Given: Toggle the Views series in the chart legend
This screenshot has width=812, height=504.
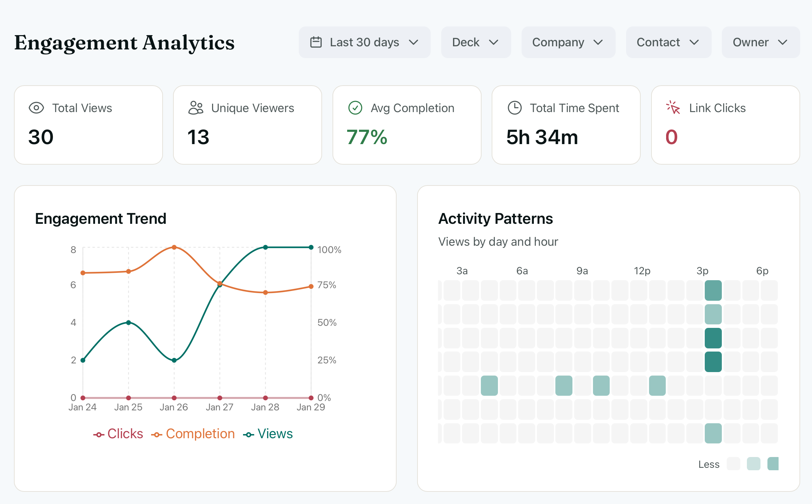Looking at the screenshot, I should (x=268, y=433).
